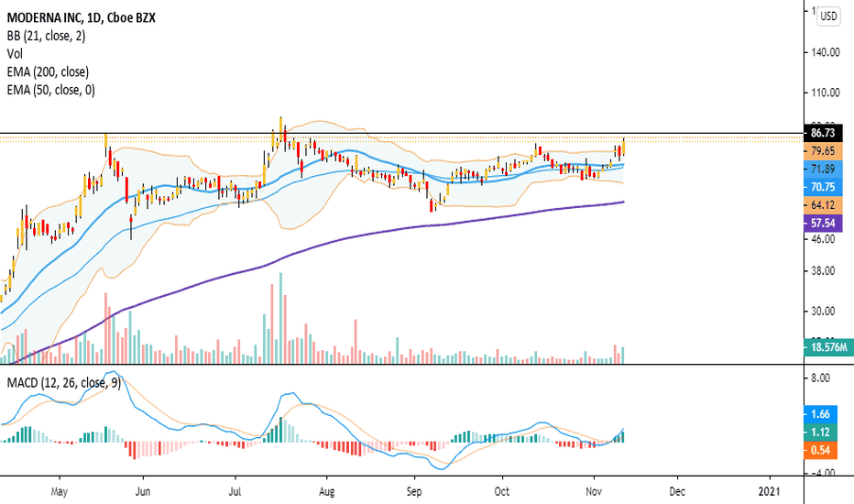Select the Vol indicator label
Screen dimensions: 854x504
(15, 54)
